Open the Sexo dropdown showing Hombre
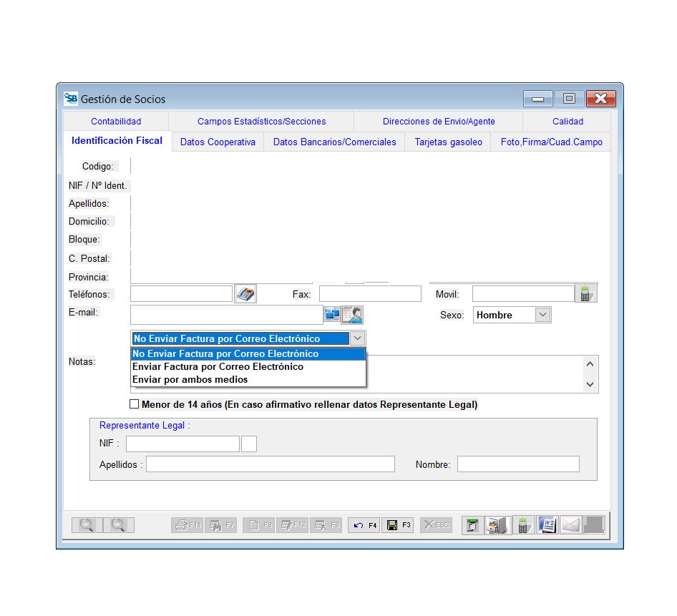This screenshot has width=677, height=616. [542, 315]
